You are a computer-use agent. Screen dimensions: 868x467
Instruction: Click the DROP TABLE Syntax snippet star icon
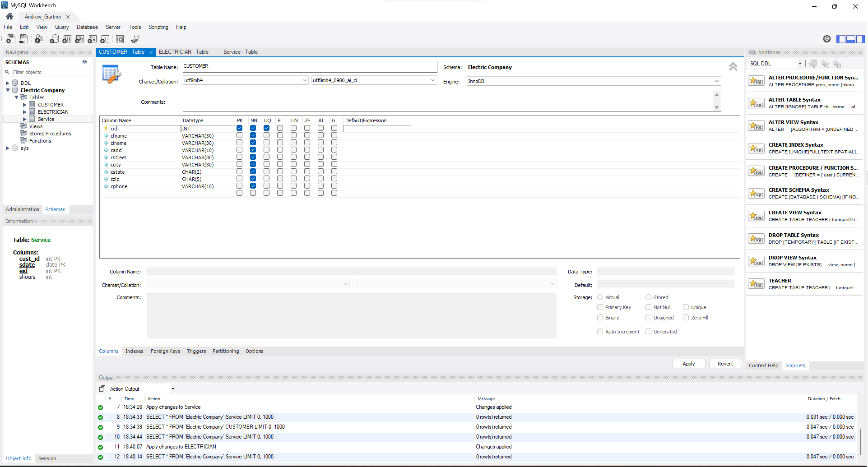(x=756, y=238)
